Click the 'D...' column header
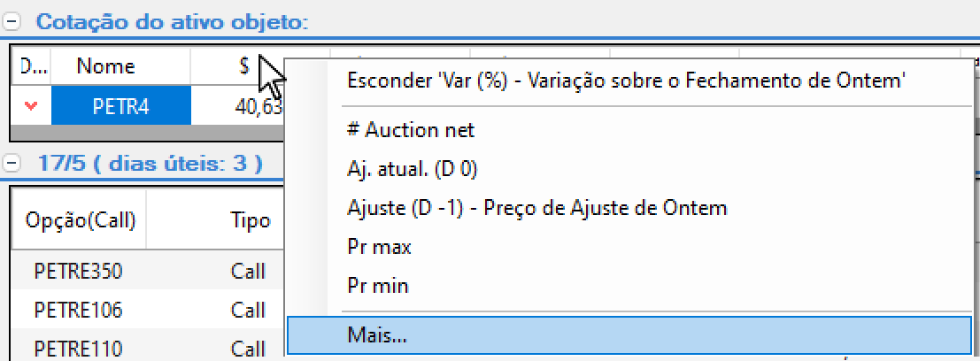Image resolution: width=980 pixels, height=361 pixels. click(30, 66)
